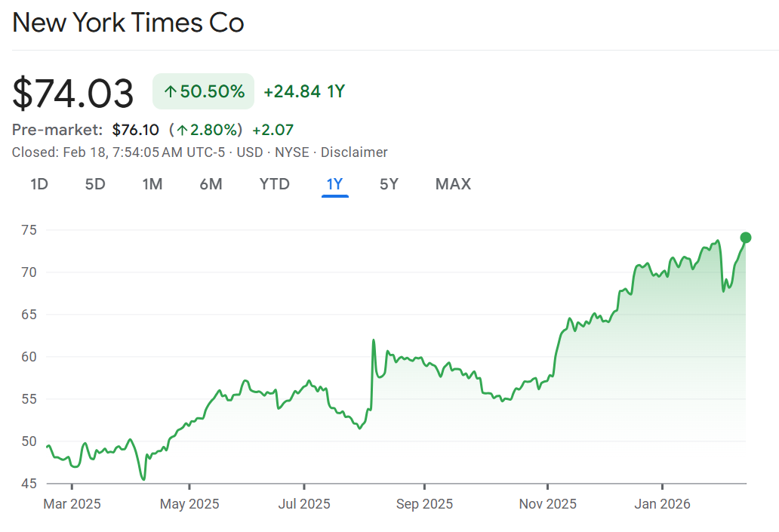
Task: Switch chart to 6M range
Action: pyautogui.click(x=211, y=184)
